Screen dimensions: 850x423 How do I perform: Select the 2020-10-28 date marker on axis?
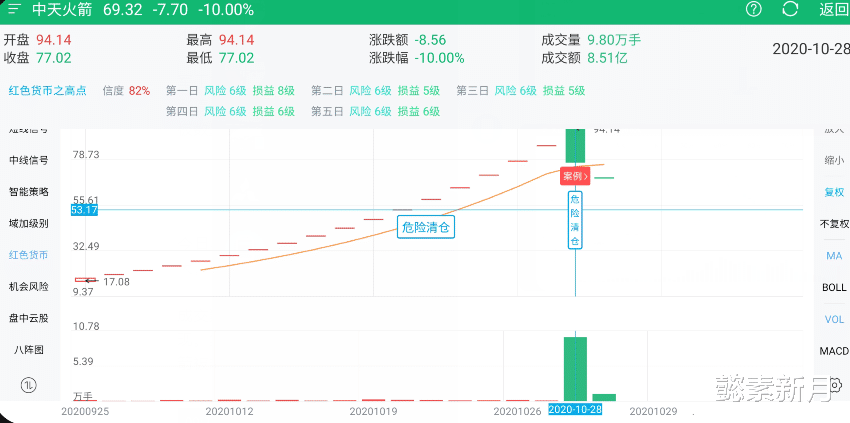pyautogui.click(x=574, y=410)
